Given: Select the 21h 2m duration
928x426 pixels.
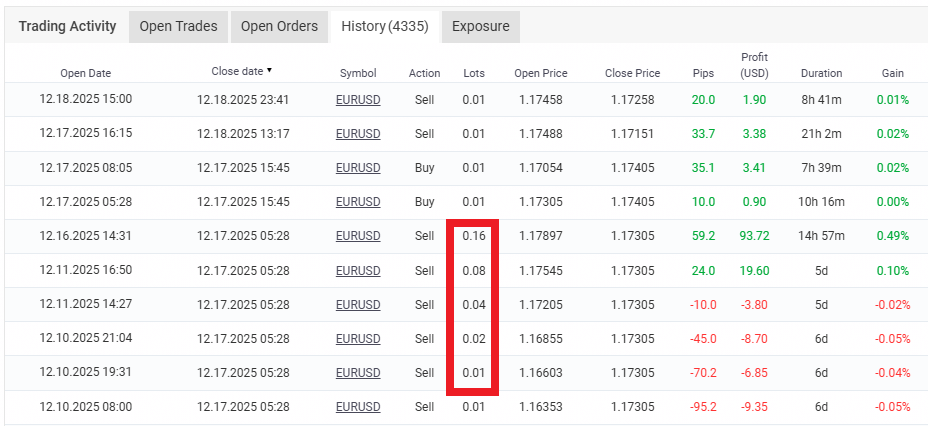Looking at the screenshot, I should 821,134.
